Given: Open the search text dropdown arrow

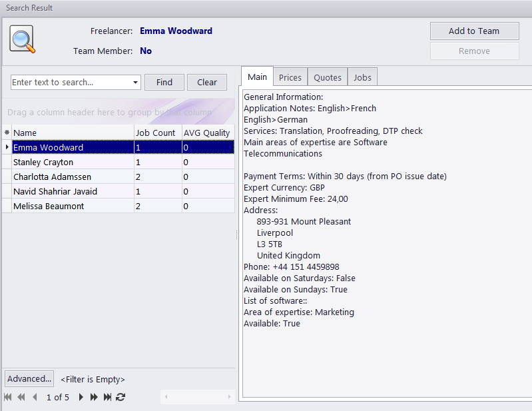Looking at the screenshot, I should [135, 82].
